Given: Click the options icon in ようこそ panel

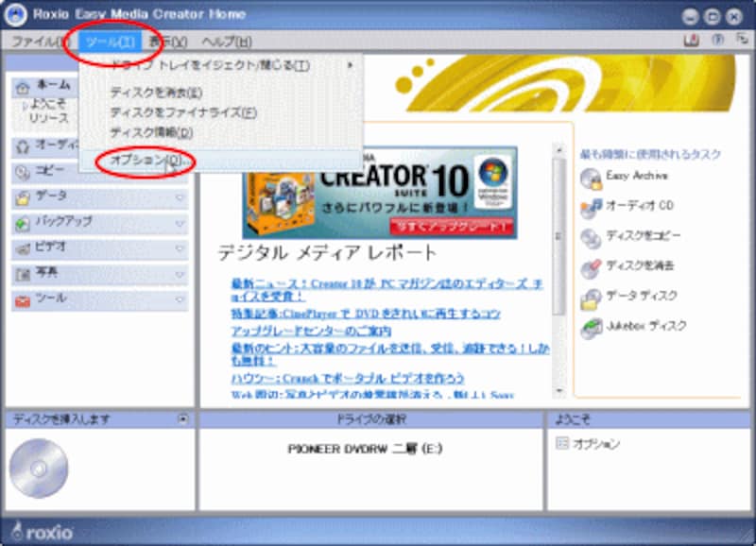Looking at the screenshot, I should pyautogui.click(x=561, y=443).
